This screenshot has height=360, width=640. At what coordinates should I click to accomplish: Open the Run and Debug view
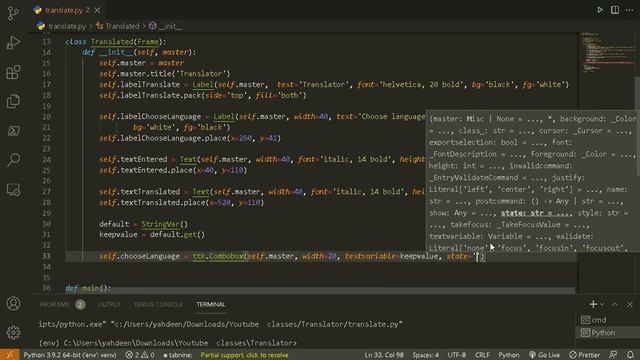click(x=13, y=42)
